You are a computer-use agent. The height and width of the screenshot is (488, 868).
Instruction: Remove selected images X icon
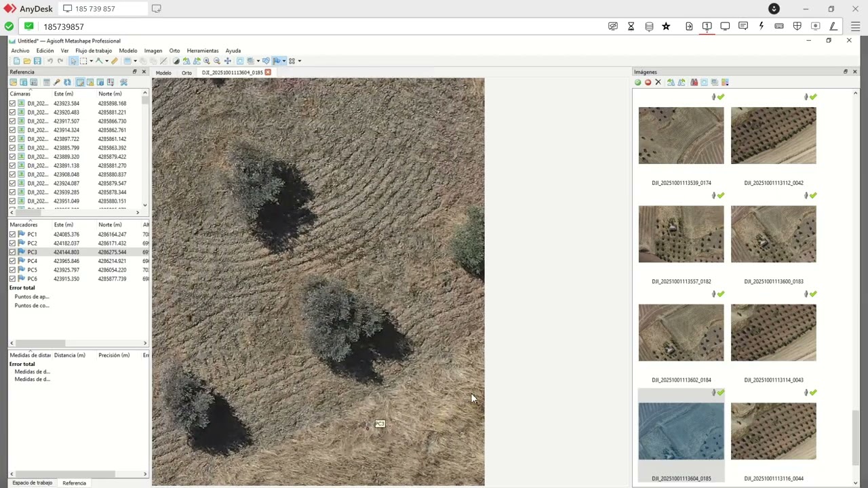pos(658,82)
